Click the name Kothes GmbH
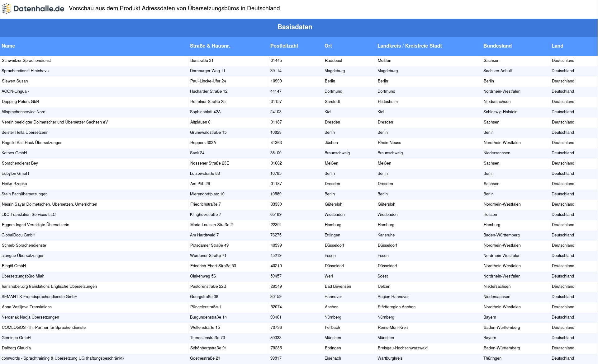 (14, 153)
